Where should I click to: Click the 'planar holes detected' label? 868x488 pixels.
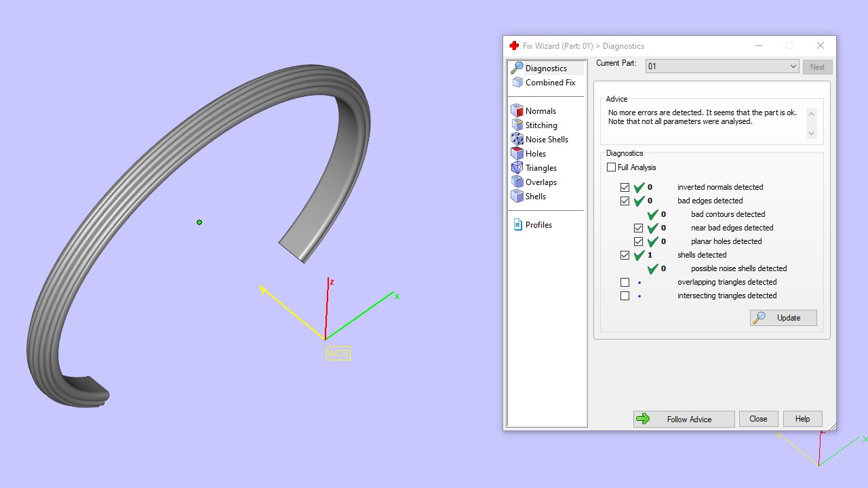726,241
